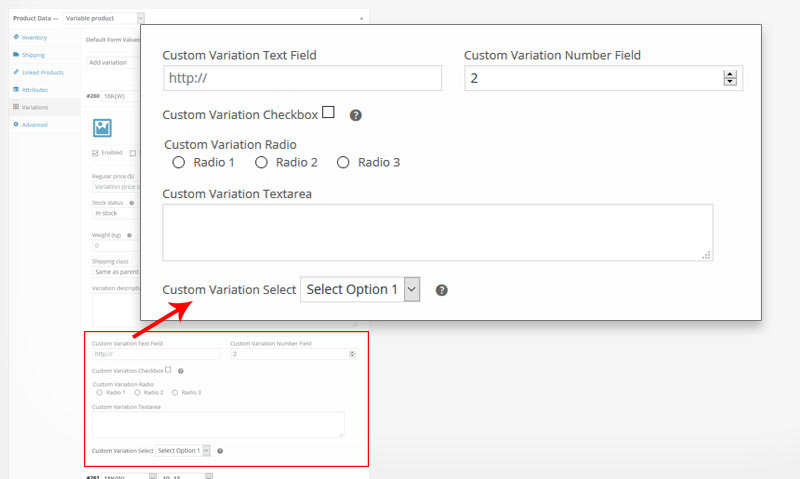Open the enlarged Select Option 1 dropdown
Screen dimensions: 800x479
(x=360, y=289)
